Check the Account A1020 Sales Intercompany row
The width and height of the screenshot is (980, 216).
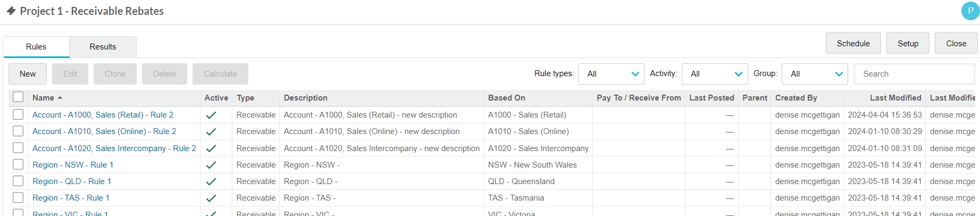point(18,147)
